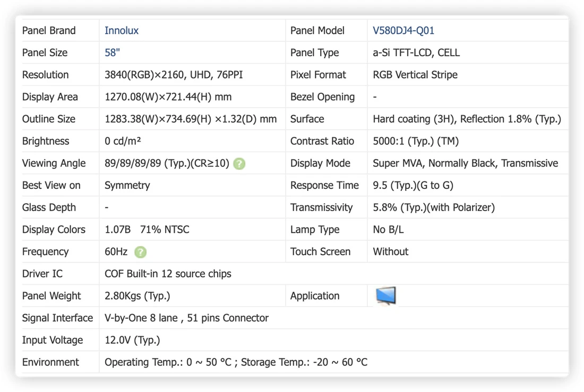Image resolution: width=584 pixels, height=392 pixels.
Task: Click the Driver IC COF description
Action: (x=168, y=274)
